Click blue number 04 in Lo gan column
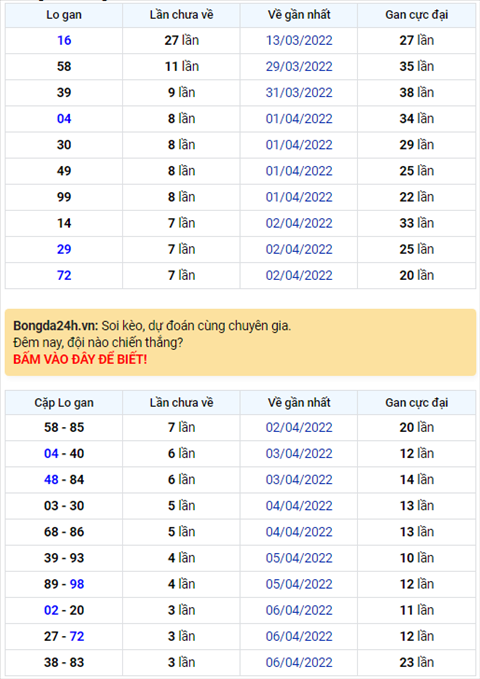Image resolution: width=480 pixels, height=679 pixels. pos(64,119)
